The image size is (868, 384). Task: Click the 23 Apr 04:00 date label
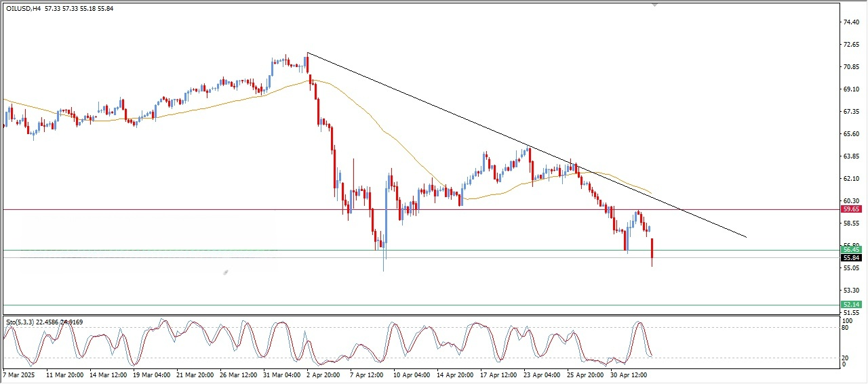click(541, 375)
